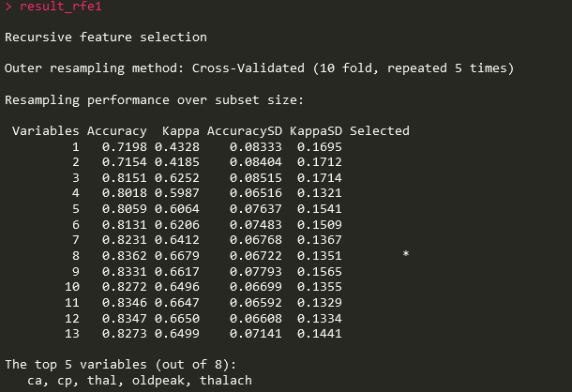Click the thalach variable name

pyautogui.click(x=226, y=380)
